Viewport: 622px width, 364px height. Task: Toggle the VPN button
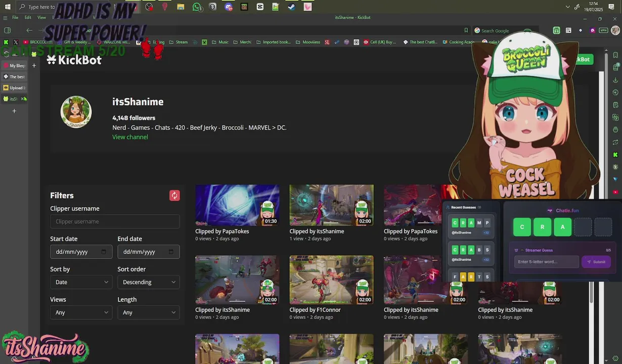coord(603,30)
